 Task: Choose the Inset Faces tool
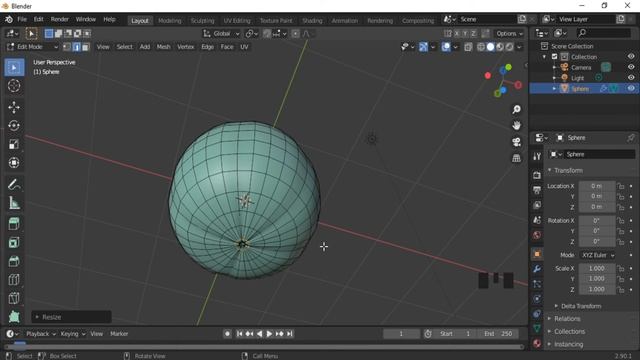[14, 242]
